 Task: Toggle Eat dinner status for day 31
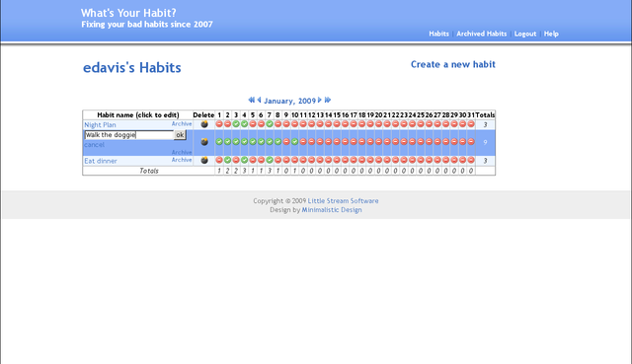coord(471,160)
